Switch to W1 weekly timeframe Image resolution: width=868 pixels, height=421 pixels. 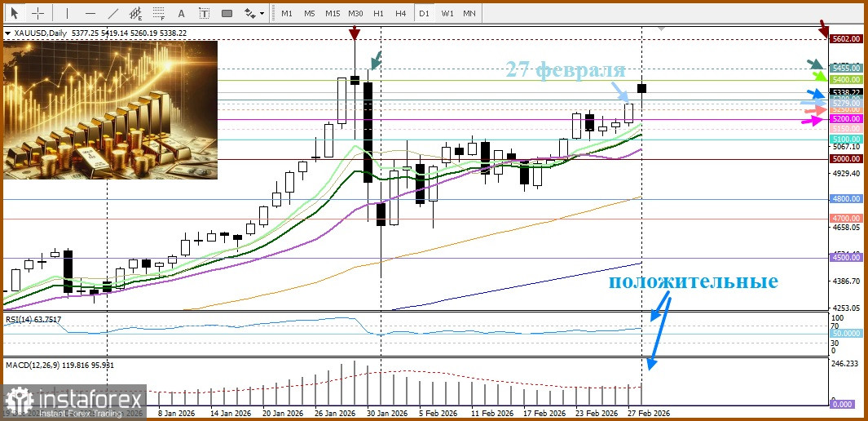[447, 13]
